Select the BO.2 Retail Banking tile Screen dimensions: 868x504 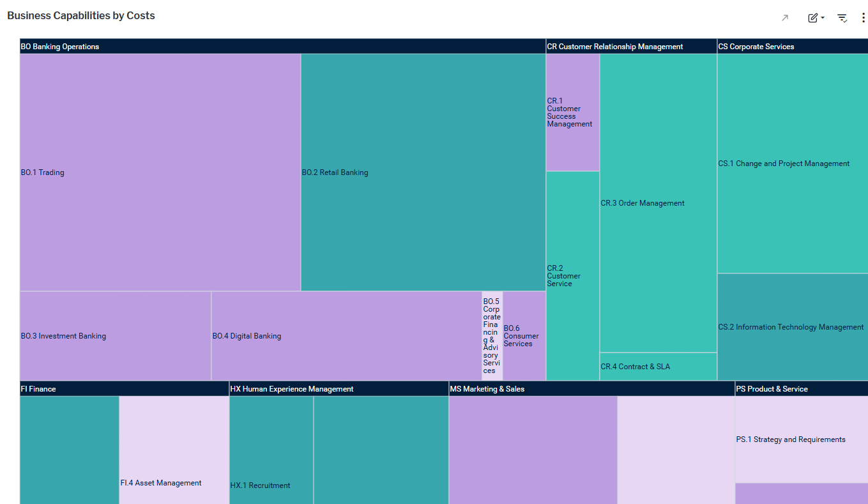click(423, 172)
